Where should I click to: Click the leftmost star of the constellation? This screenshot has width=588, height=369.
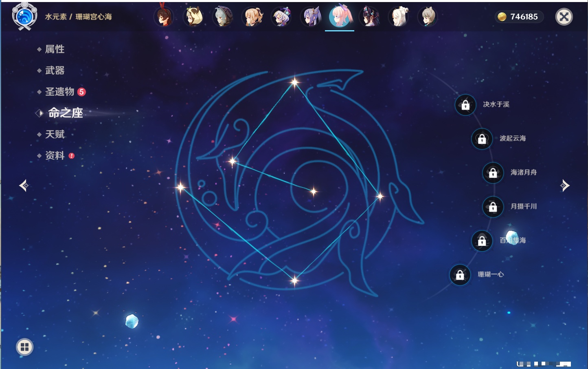[x=180, y=188]
